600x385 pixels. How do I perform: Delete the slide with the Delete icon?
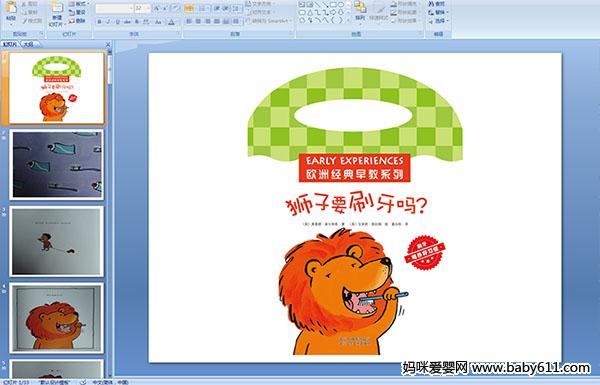77,21
